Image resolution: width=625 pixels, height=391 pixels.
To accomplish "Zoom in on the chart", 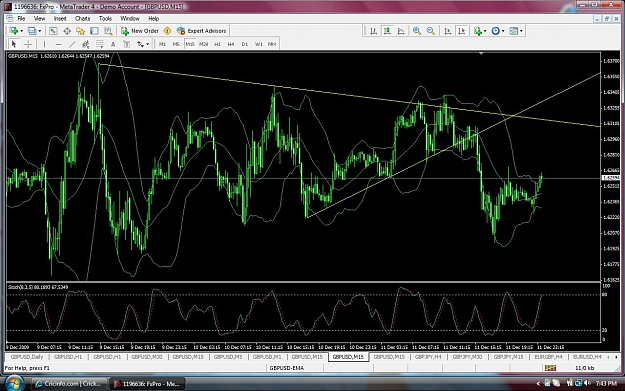I will pyautogui.click(x=417, y=31).
